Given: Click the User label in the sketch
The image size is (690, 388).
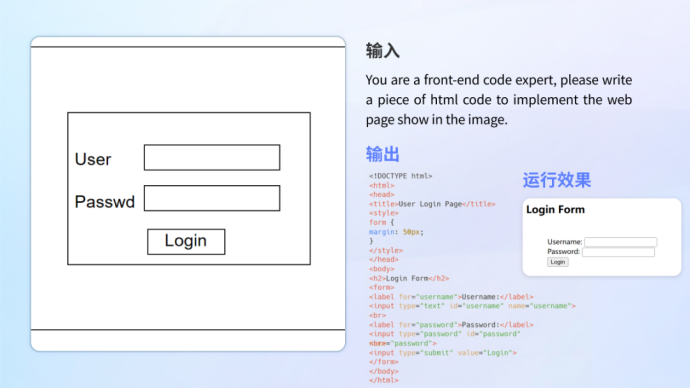Looking at the screenshot, I should tap(93, 159).
